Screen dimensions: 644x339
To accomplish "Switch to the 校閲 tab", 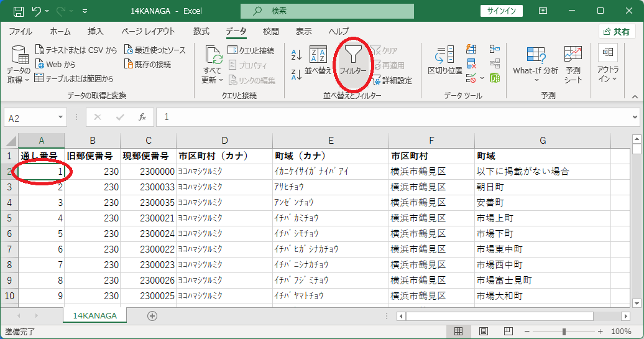I will [x=270, y=31].
